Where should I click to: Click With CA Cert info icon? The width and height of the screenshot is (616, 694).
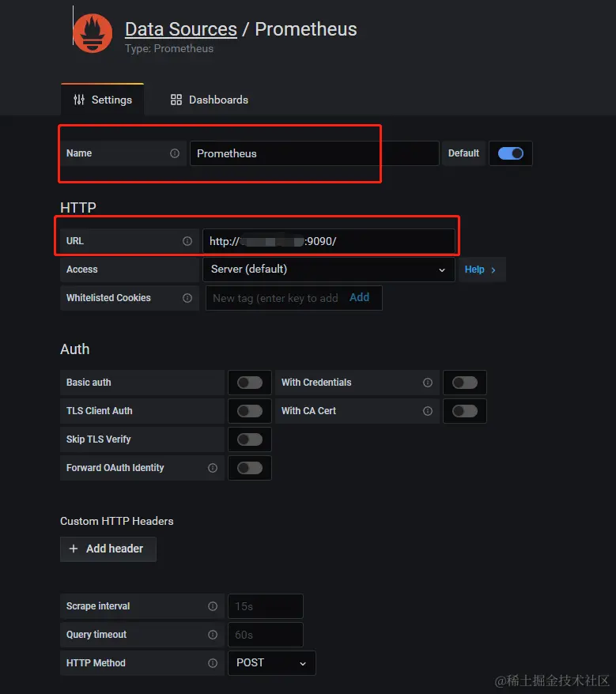pos(427,411)
